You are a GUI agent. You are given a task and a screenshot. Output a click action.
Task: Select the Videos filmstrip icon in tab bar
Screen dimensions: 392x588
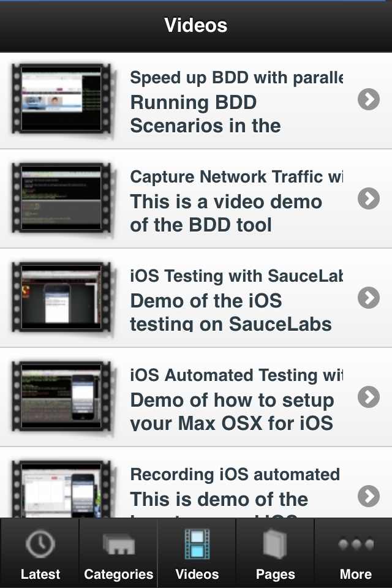pos(197,544)
